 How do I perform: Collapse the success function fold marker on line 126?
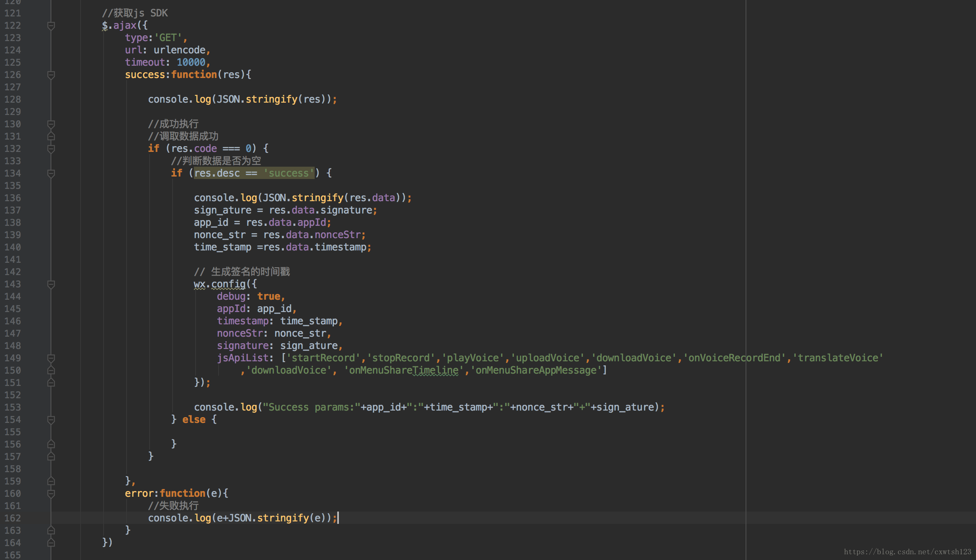point(51,75)
